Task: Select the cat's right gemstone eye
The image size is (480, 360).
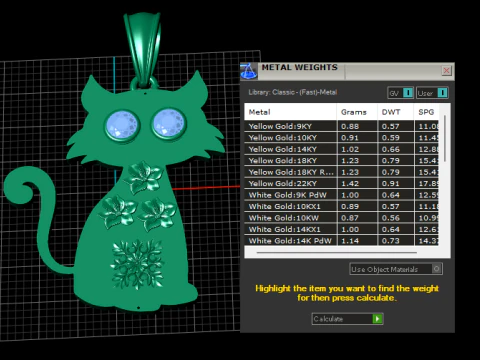Action: click(169, 123)
